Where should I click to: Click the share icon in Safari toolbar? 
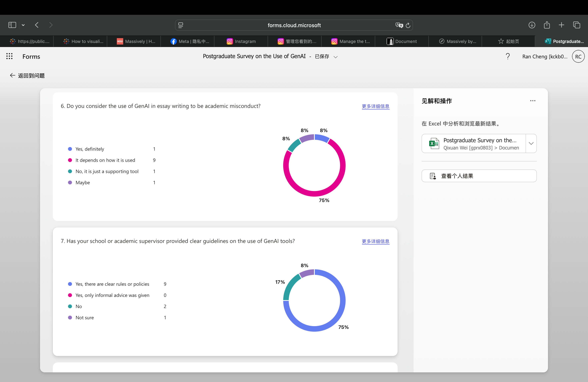click(547, 25)
